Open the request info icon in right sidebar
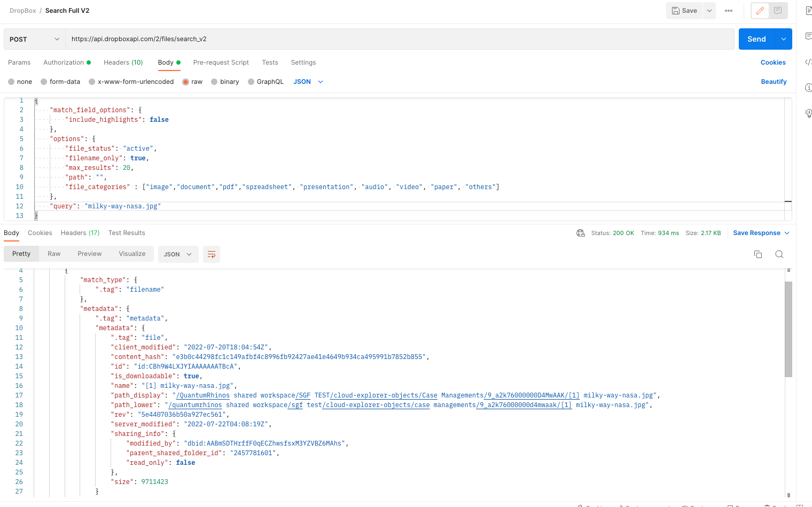Screen dimensions: 812x507 [x=808, y=87]
